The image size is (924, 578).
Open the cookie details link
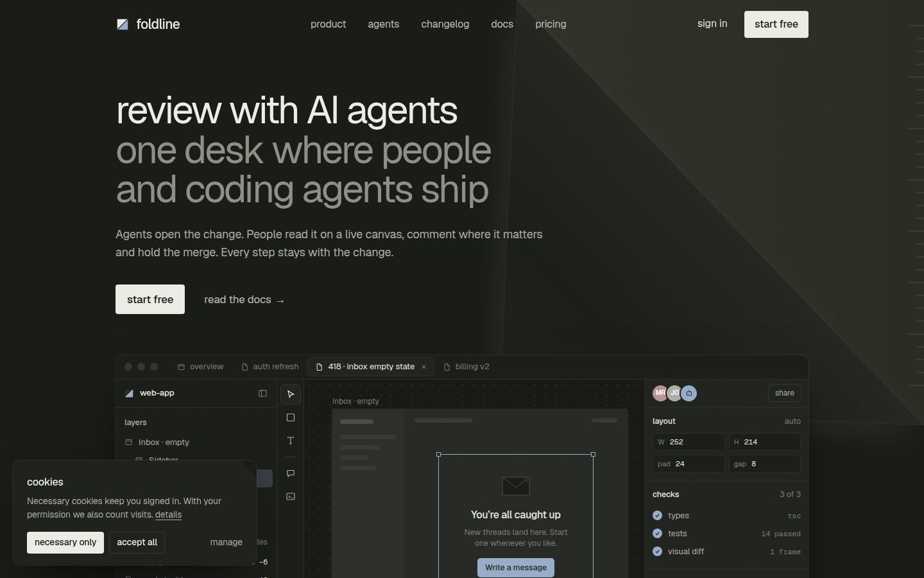168,515
